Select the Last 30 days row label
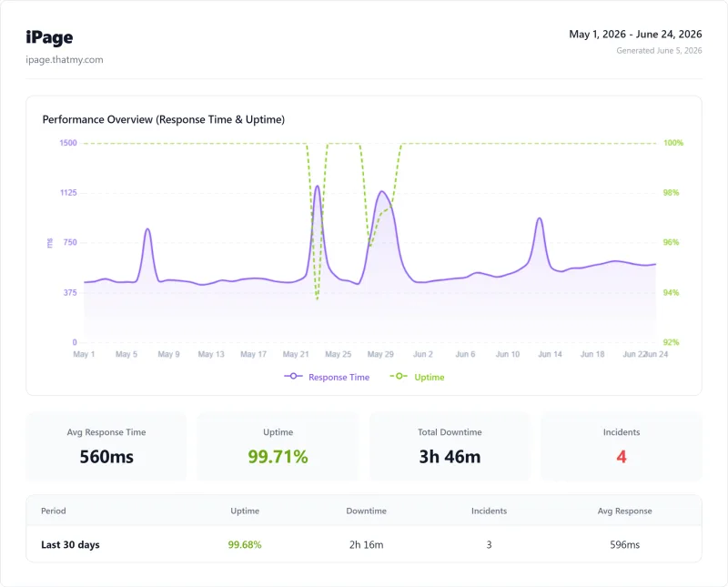728x587 pixels. click(x=70, y=545)
